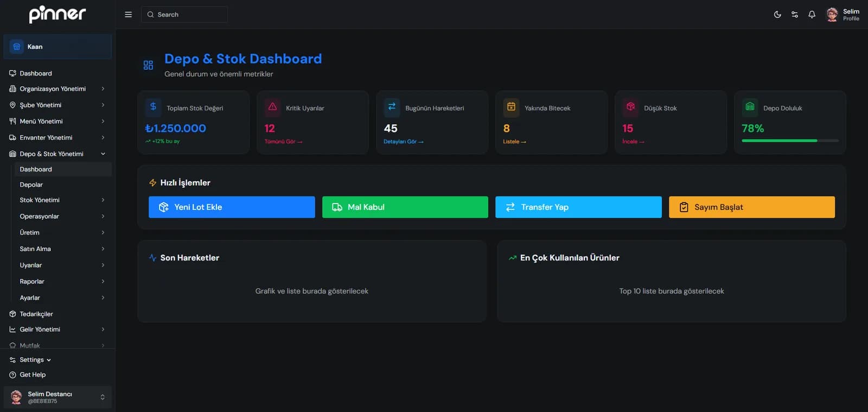Open the notifications bell icon
The image size is (868, 412).
click(812, 15)
